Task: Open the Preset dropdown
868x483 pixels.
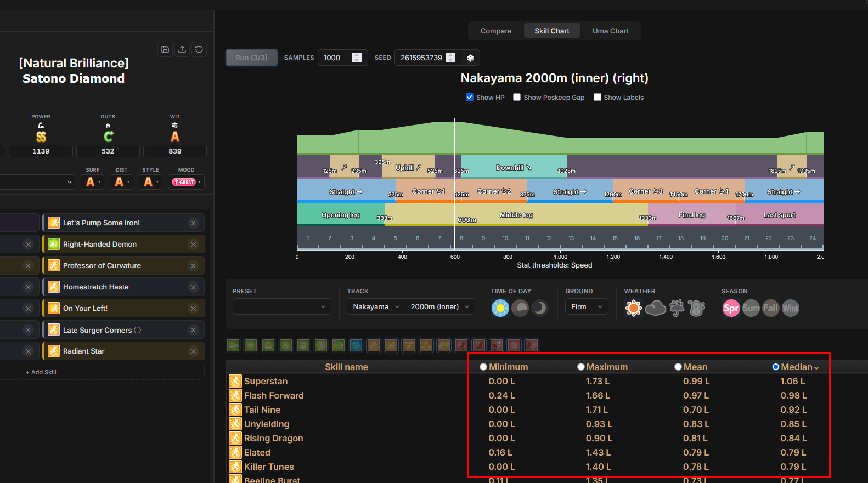Action: [x=282, y=306]
